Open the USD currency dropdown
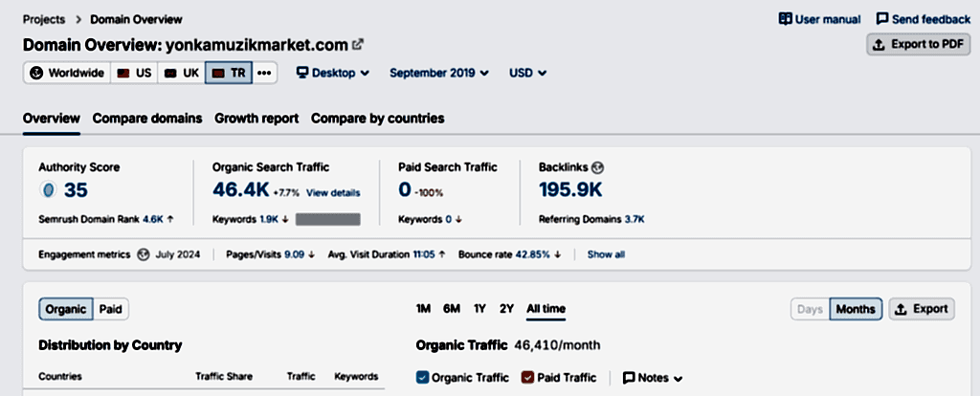The width and height of the screenshot is (980, 396). pyautogui.click(x=528, y=73)
